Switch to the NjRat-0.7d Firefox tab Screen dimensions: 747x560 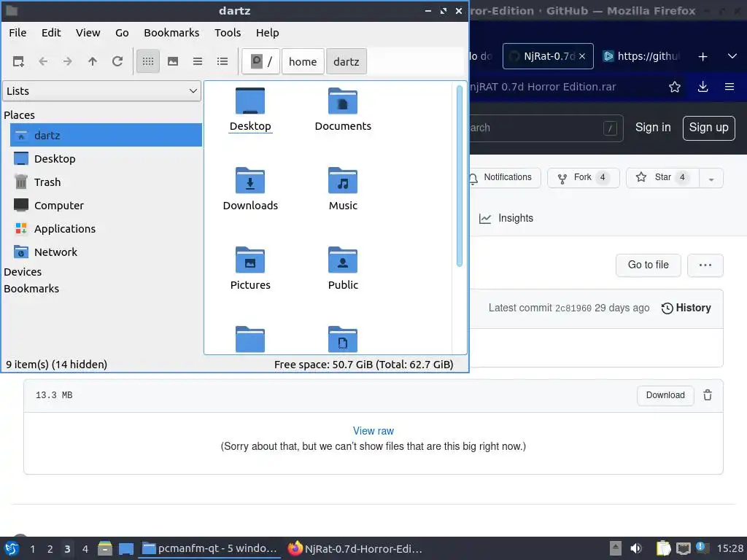[548, 56]
